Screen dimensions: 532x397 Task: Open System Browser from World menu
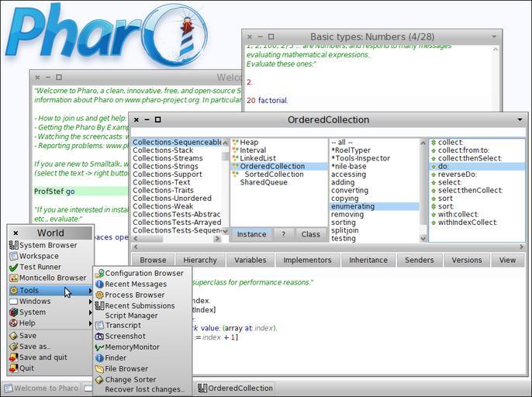pos(47,245)
